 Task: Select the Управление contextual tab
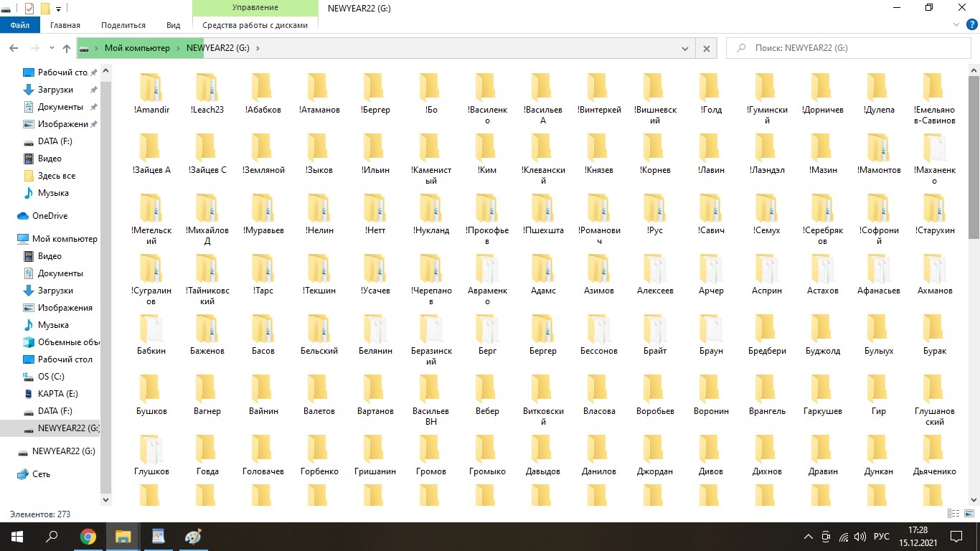click(255, 8)
